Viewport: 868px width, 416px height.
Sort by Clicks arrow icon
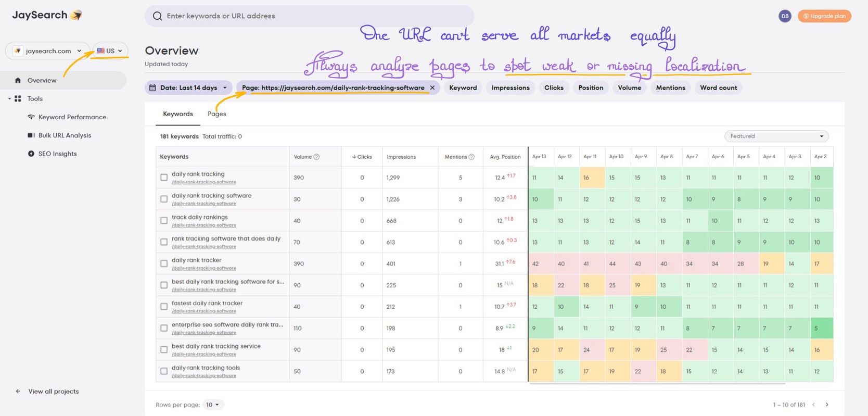click(x=354, y=157)
